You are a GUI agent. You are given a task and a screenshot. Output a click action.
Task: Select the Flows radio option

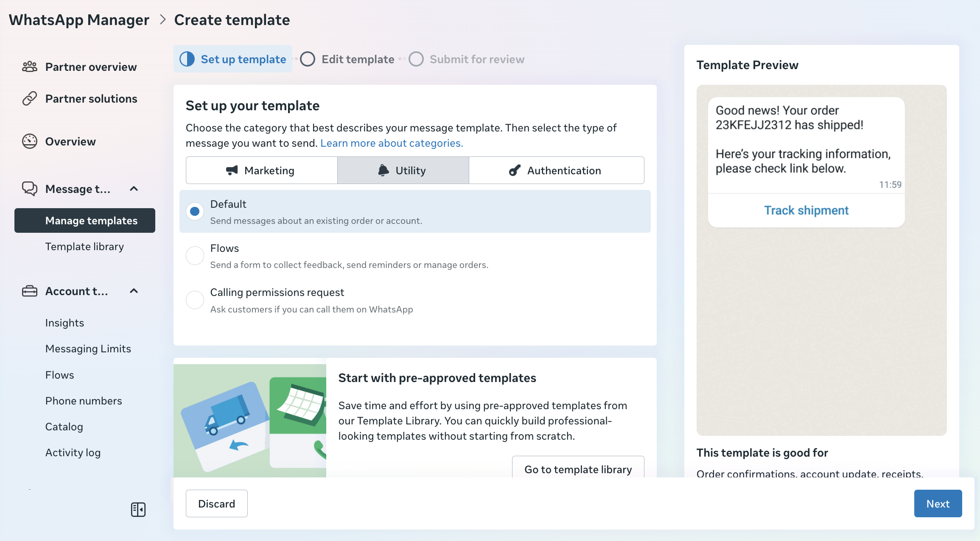tap(195, 256)
